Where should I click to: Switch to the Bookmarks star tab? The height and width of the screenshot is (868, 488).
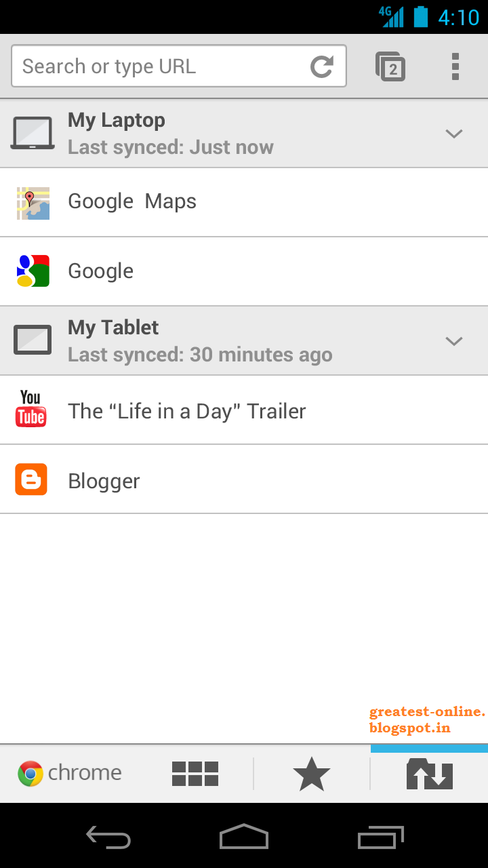point(312,774)
